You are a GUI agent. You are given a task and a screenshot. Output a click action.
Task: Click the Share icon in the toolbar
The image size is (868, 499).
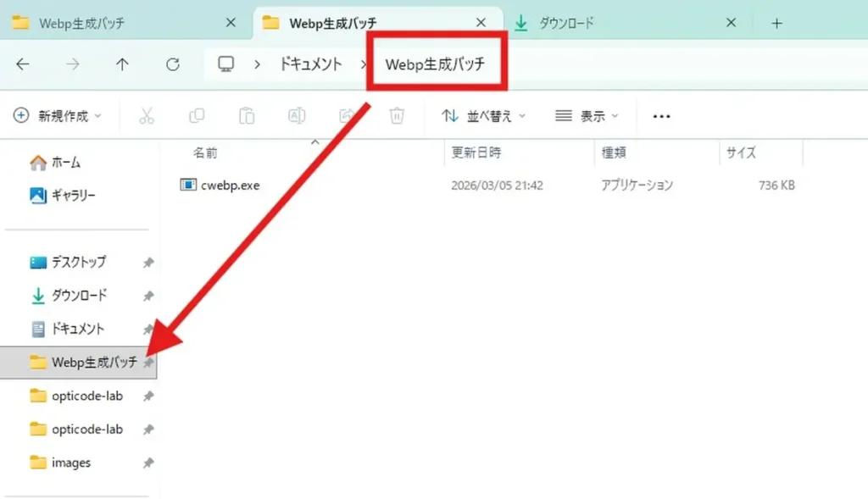pyautogui.click(x=346, y=115)
